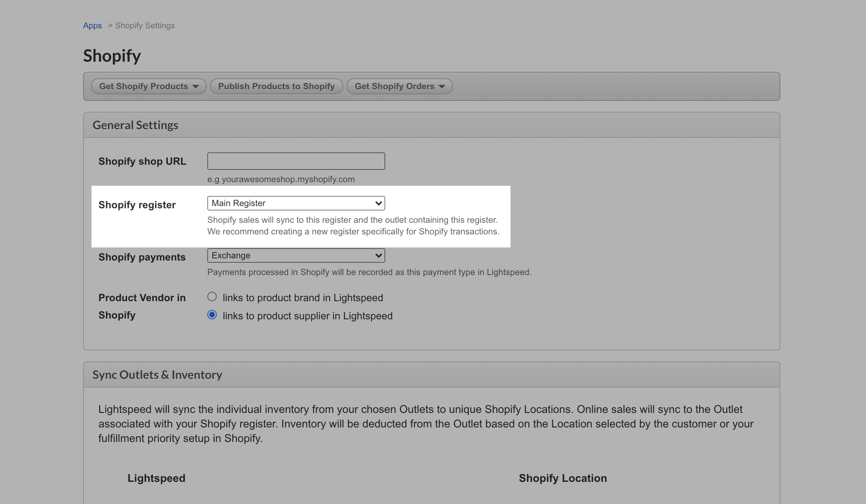
Task: Click Publish Products to Shopify
Action: tap(276, 86)
